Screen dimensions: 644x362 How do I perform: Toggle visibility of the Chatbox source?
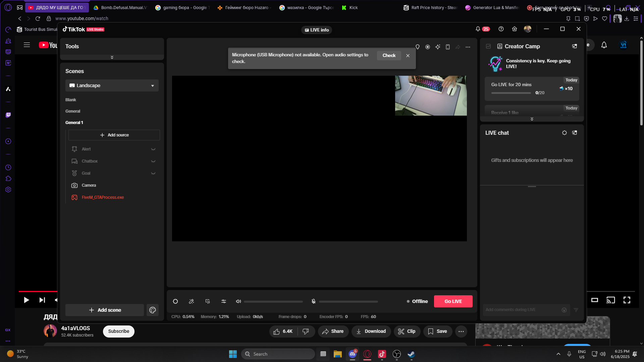pyautogui.click(x=153, y=161)
